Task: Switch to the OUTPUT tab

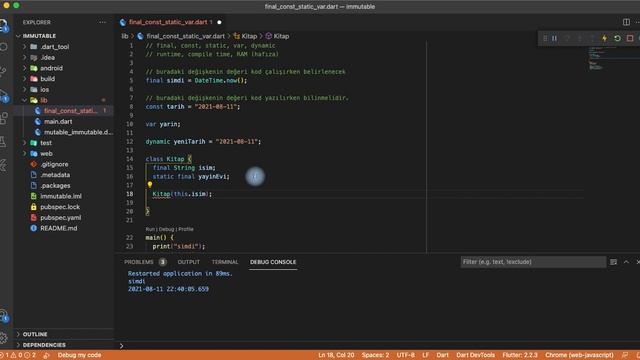Action: (x=189, y=262)
